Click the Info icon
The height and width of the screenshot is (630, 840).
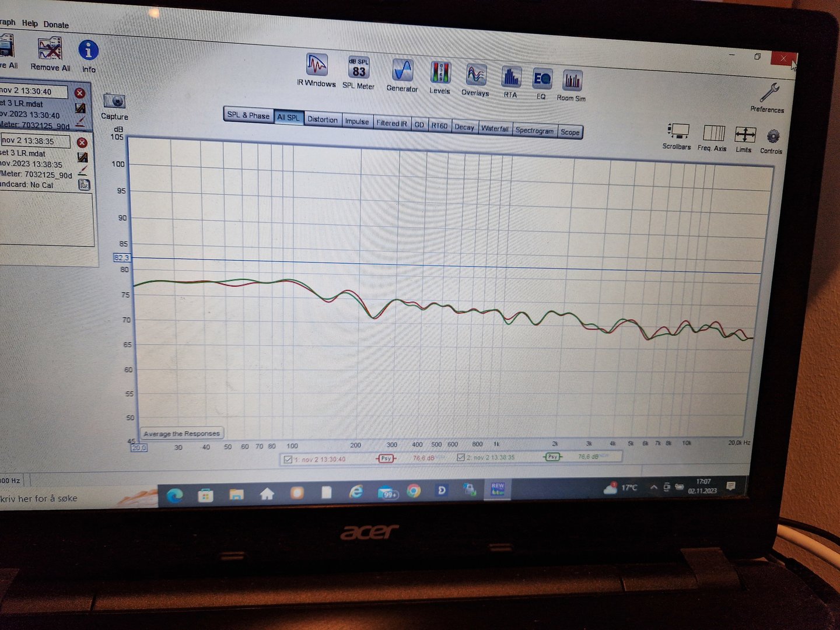click(89, 56)
